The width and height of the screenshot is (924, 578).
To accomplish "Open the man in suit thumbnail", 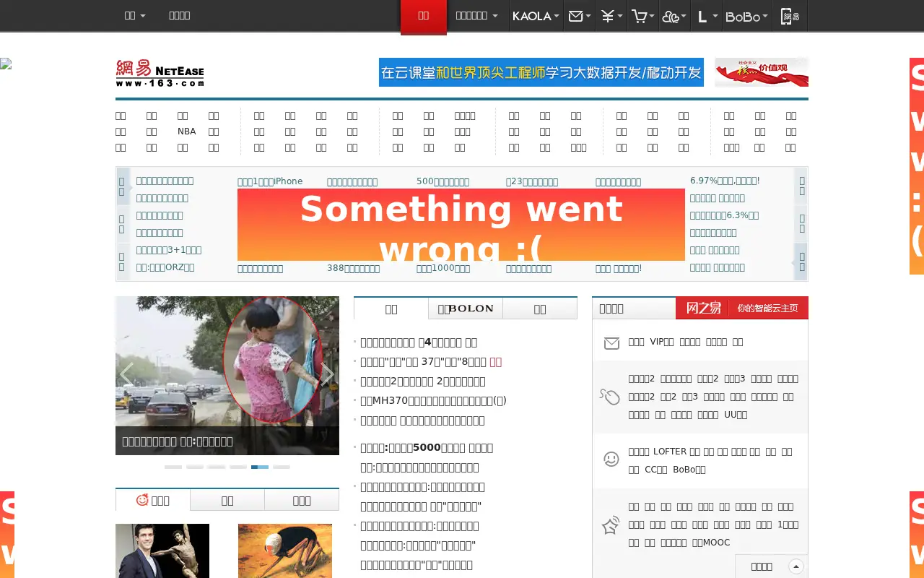I will point(162,551).
